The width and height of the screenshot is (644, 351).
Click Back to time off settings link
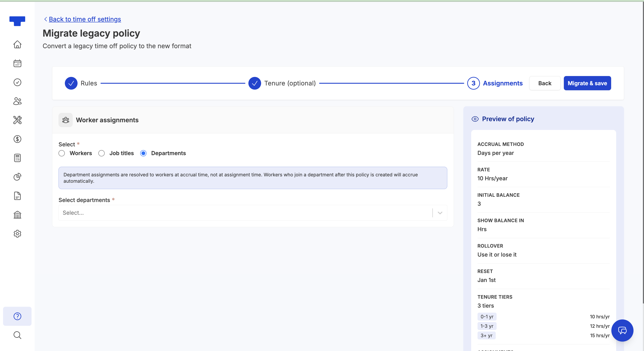(85, 19)
